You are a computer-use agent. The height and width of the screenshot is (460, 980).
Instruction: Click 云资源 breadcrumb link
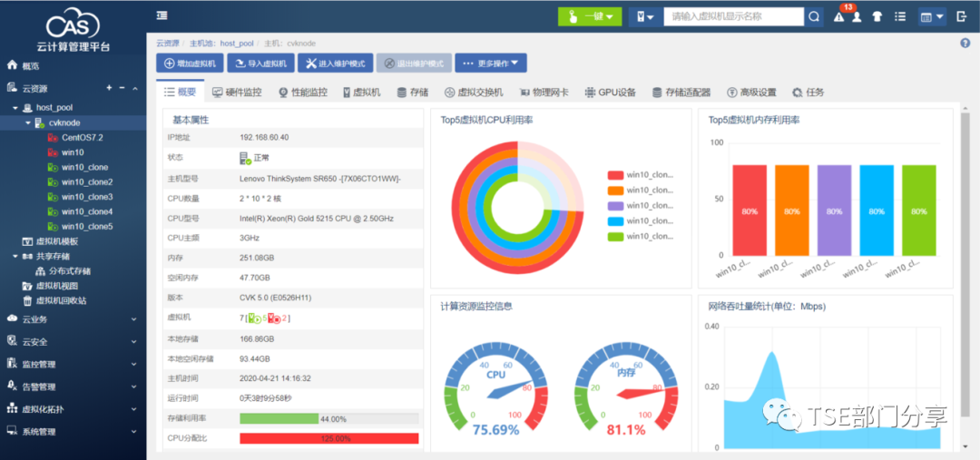click(168, 44)
